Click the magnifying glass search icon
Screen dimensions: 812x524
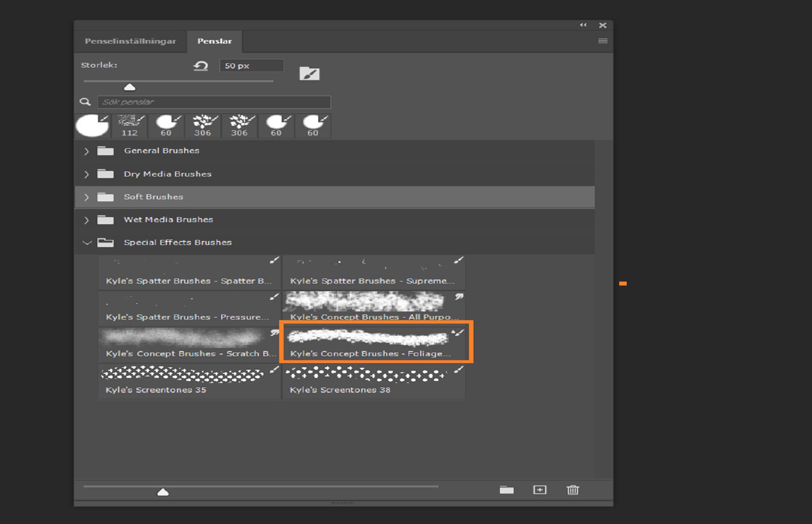[85, 102]
